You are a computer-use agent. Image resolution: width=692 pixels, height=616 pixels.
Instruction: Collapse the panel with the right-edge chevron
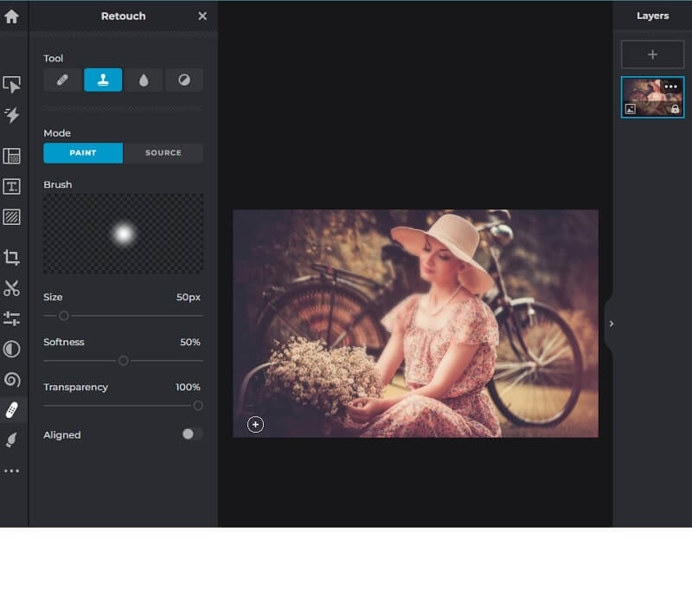pyautogui.click(x=612, y=324)
